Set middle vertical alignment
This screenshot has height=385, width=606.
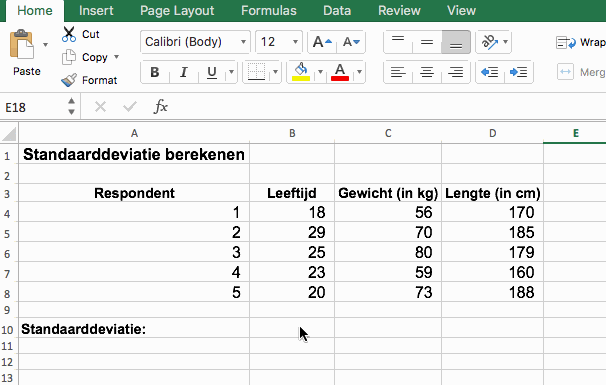427,42
